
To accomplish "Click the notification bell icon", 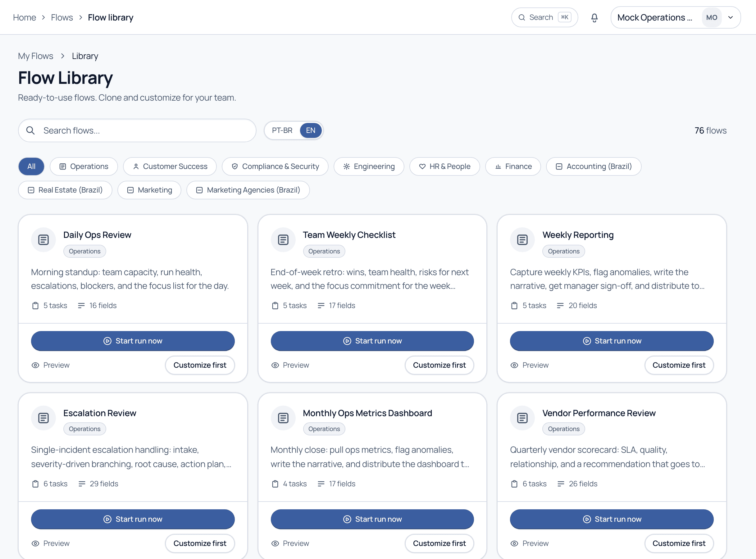I will [x=594, y=18].
